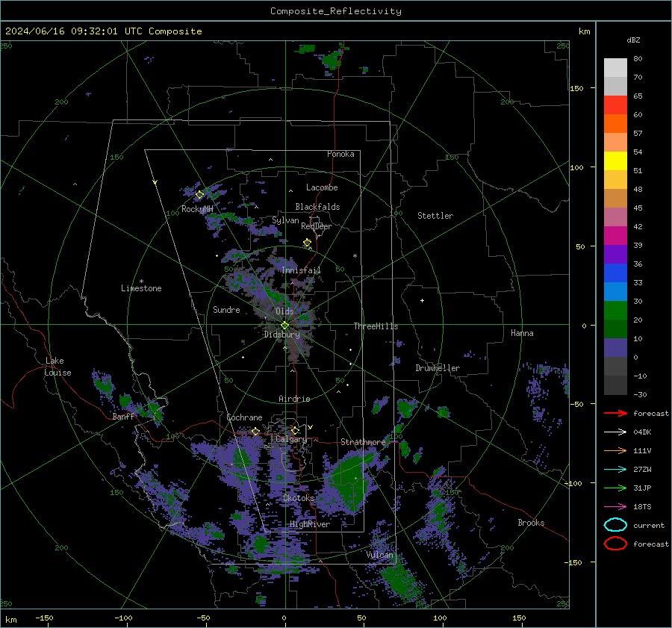Click the white plus marker west of Hanna

422,300
